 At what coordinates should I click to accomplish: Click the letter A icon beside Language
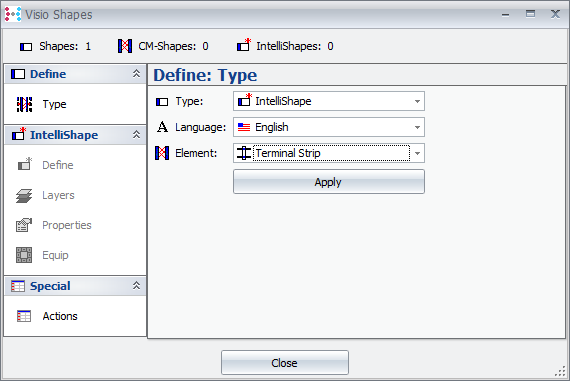click(x=162, y=127)
